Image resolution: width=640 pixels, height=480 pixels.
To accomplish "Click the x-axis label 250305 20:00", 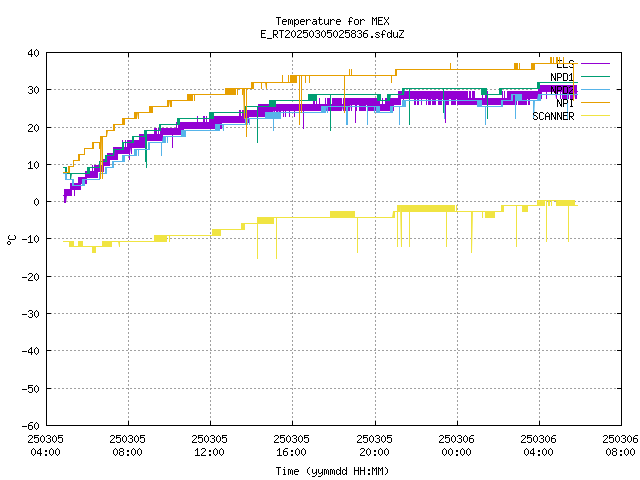I will [374, 446].
